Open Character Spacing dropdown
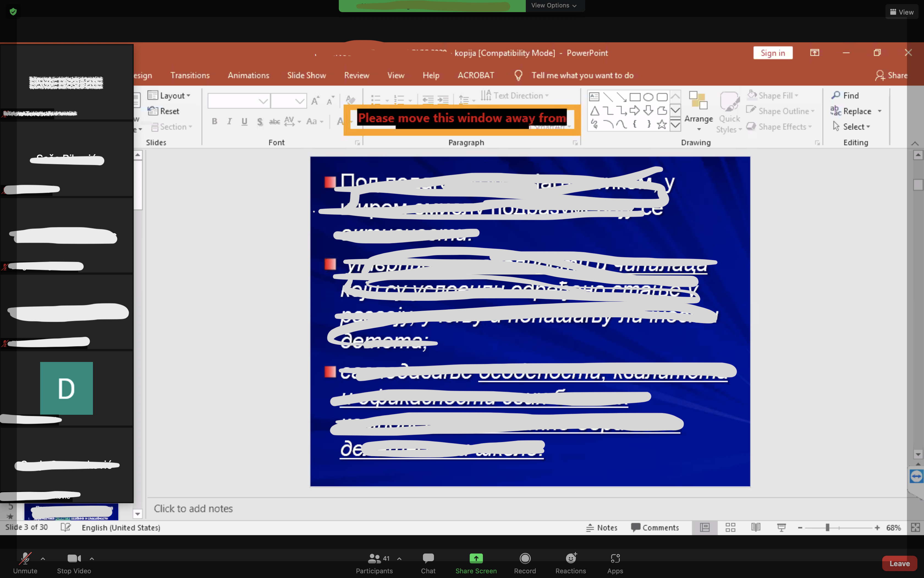Image resolution: width=924 pixels, height=578 pixels. click(x=293, y=121)
